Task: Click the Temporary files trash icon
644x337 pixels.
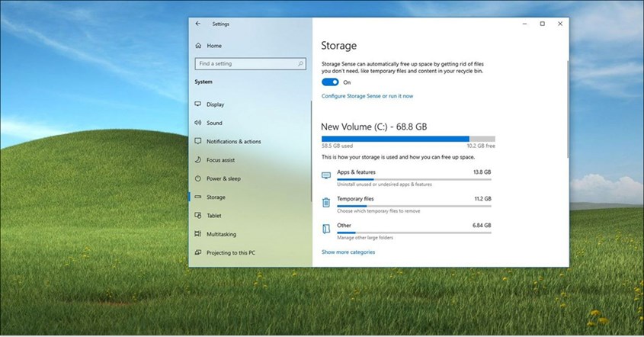Action: 326,202
